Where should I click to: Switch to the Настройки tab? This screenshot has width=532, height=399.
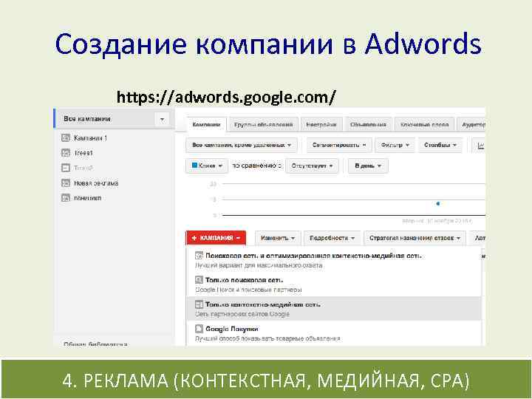[x=321, y=125]
